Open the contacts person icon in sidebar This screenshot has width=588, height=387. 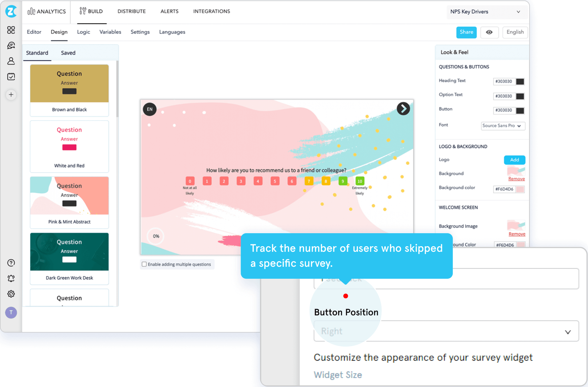click(11, 61)
